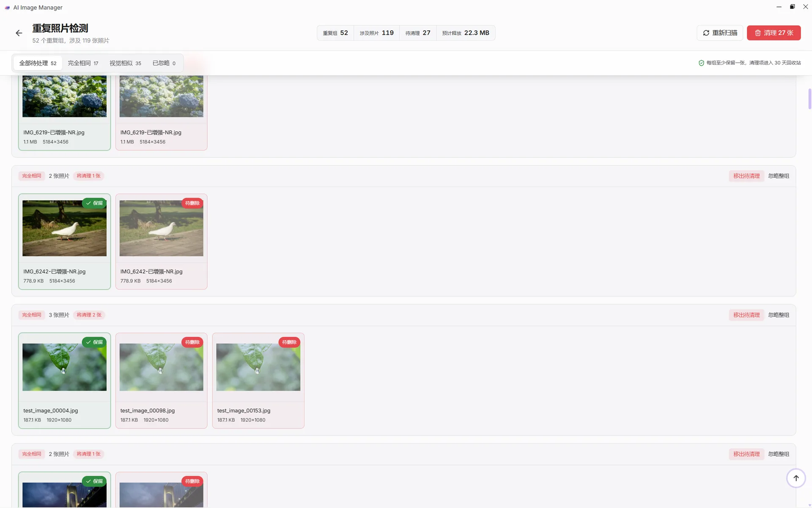The width and height of the screenshot is (812, 508).
Task: Restore down the AI Image Manager window
Action: tap(792, 7)
